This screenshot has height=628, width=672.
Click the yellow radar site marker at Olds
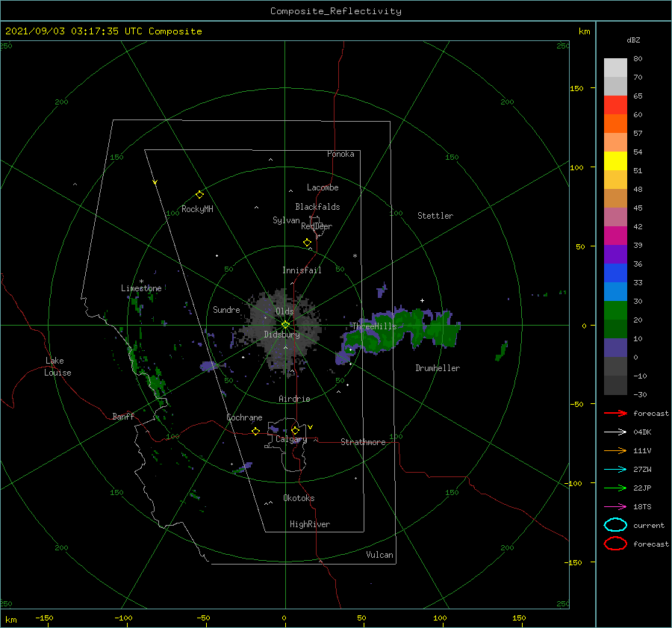point(285,325)
